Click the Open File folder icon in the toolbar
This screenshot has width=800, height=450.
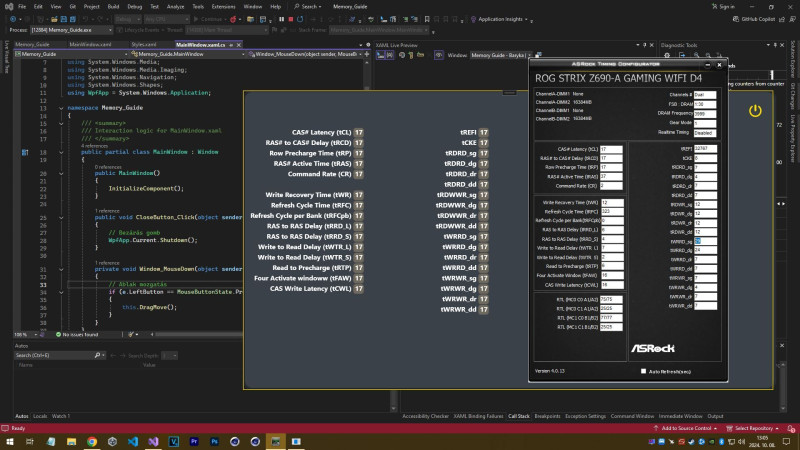pos(54,19)
